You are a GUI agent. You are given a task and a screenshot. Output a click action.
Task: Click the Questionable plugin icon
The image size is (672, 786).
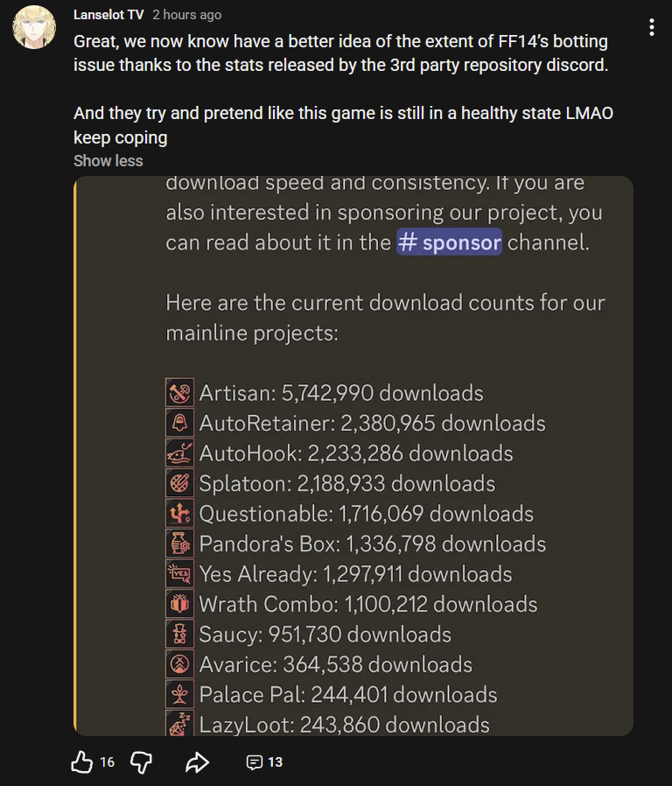tap(179, 513)
